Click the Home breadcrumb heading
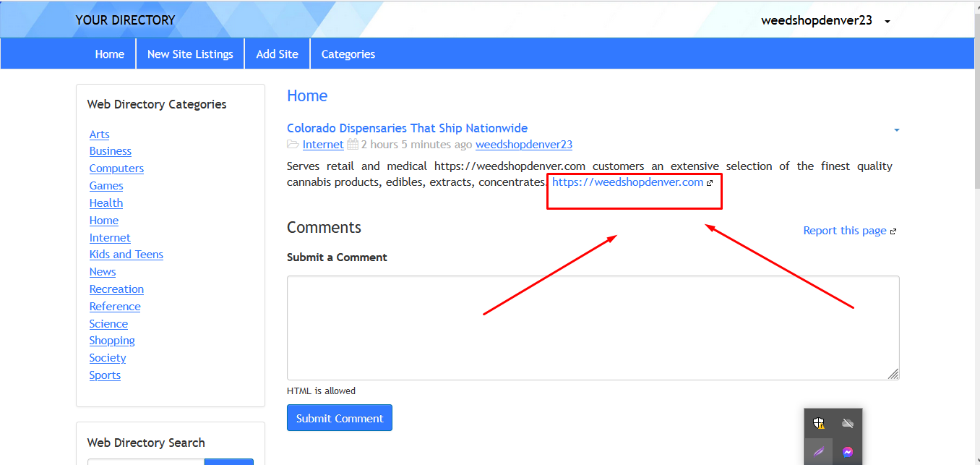 (x=307, y=95)
